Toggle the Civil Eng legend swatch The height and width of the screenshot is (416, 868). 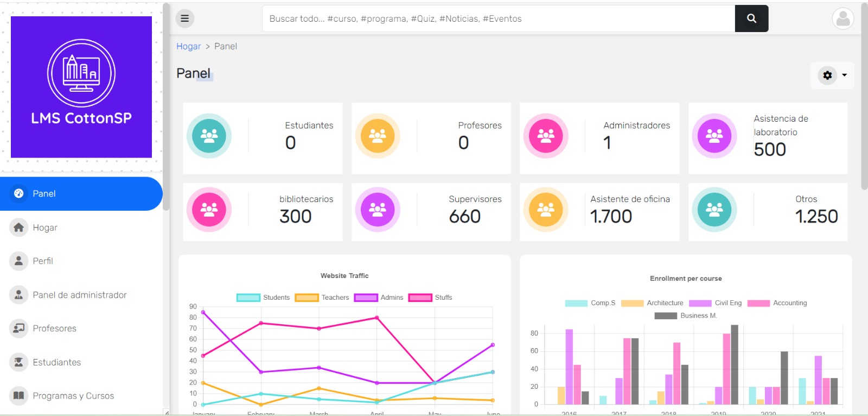[x=700, y=303]
